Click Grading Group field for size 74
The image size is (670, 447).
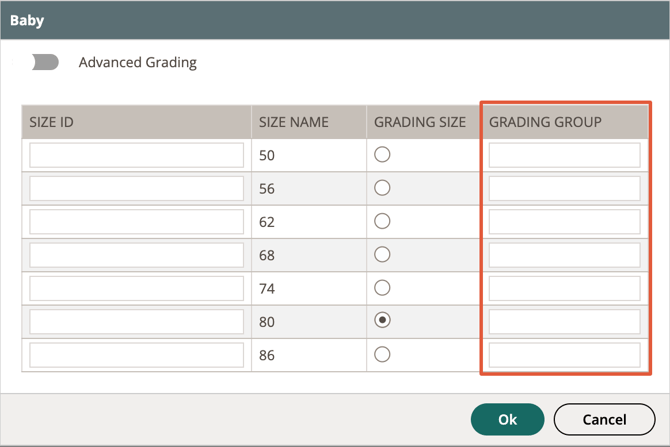click(x=564, y=288)
